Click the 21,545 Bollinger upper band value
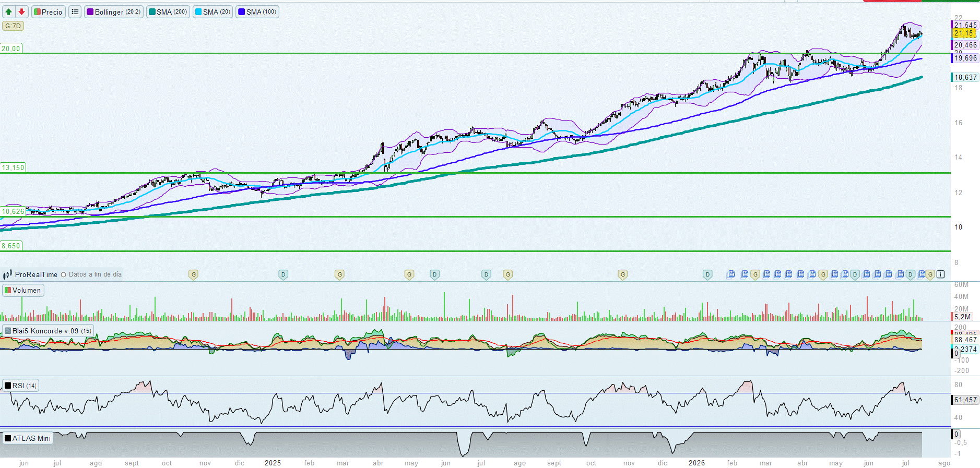 pos(965,25)
